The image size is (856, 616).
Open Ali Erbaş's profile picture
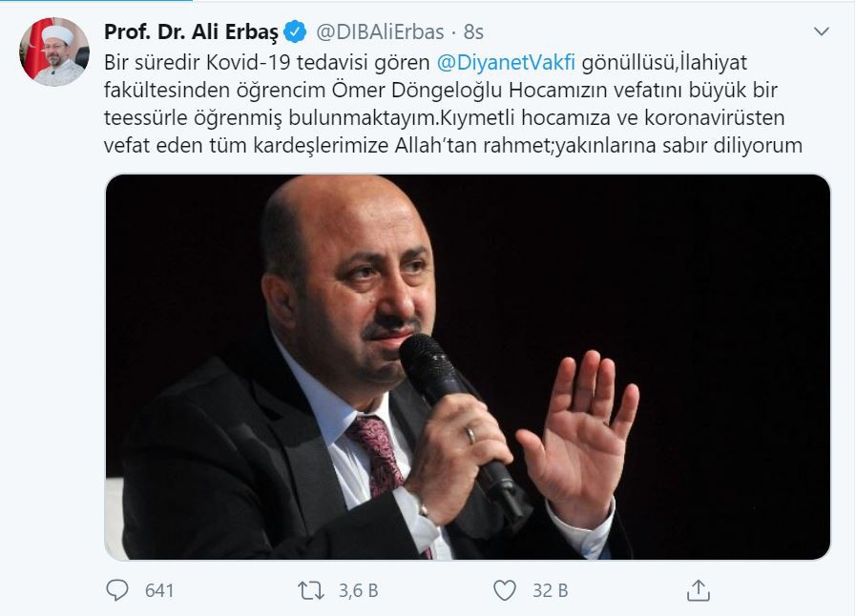pyautogui.click(x=54, y=51)
